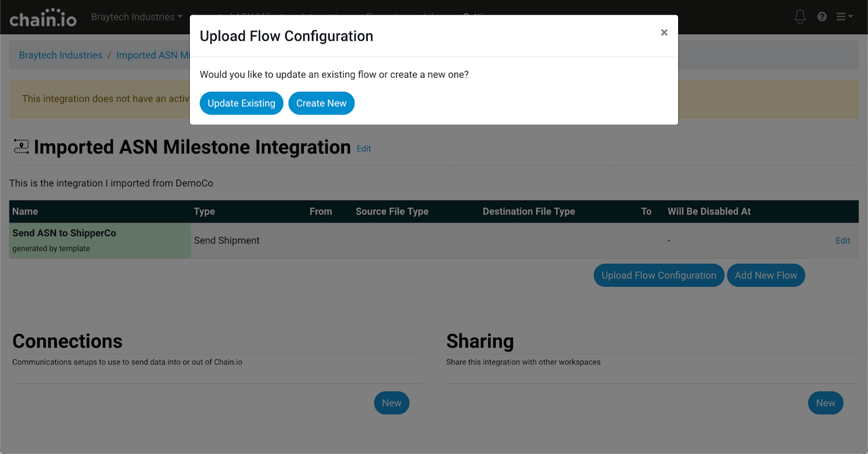Click the Sharing section heading
This screenshot has width=868, height=454.
click(x=480, y=341)
